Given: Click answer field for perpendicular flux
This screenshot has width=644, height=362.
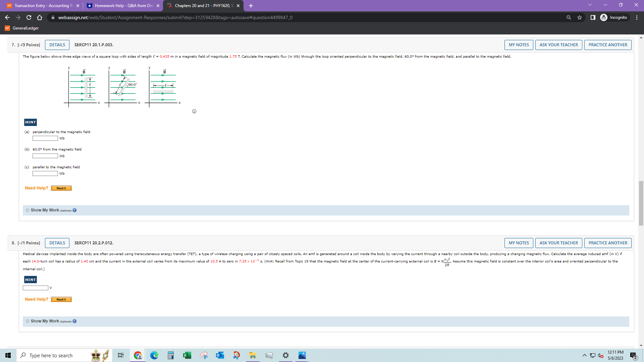Looking at the screenshot, I should point(45,138).
